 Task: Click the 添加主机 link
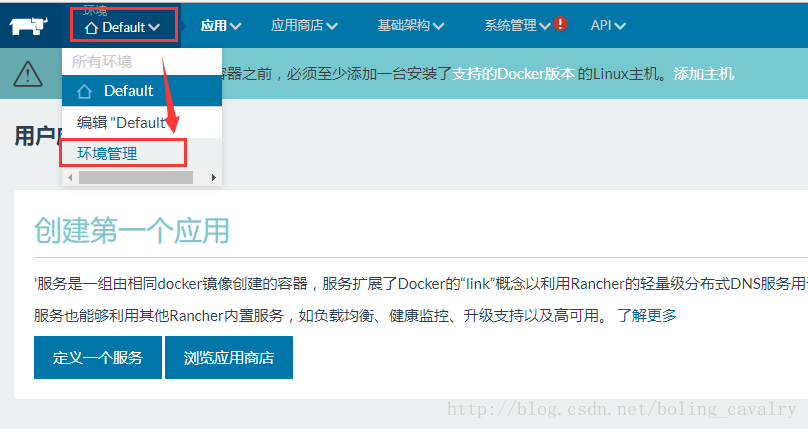[x=704, y=74]
